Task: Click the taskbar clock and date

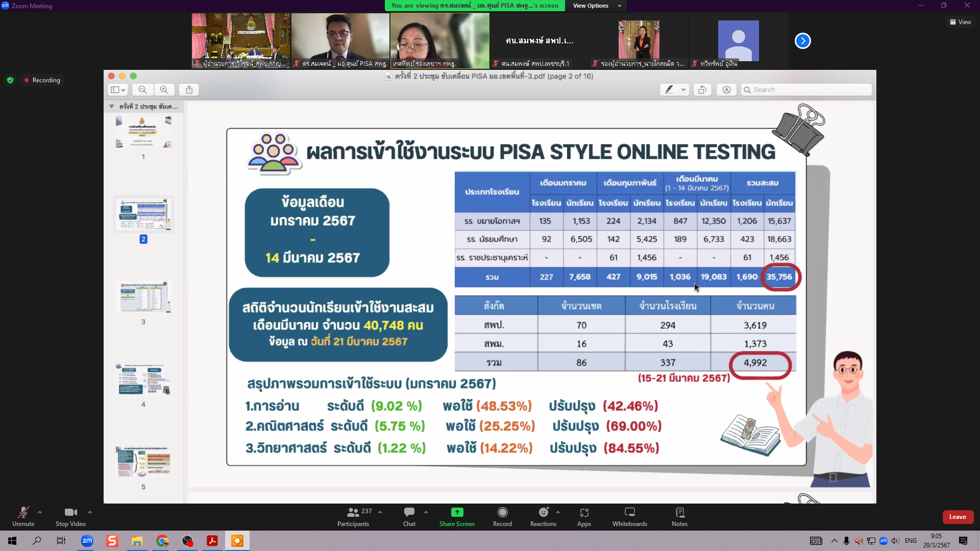Action: (x=936, y=541)
